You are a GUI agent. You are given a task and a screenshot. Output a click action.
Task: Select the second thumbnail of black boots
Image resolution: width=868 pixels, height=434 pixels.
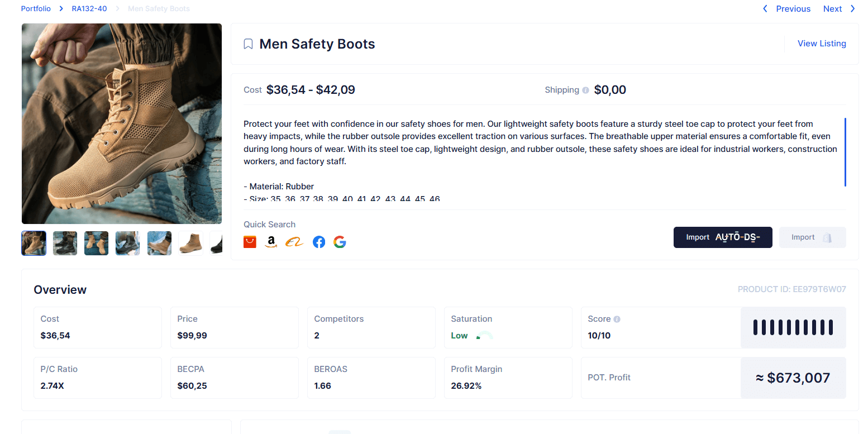65,244
